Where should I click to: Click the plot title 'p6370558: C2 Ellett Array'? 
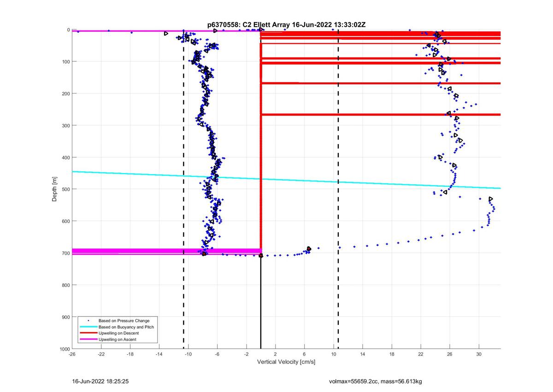(249, 24)
